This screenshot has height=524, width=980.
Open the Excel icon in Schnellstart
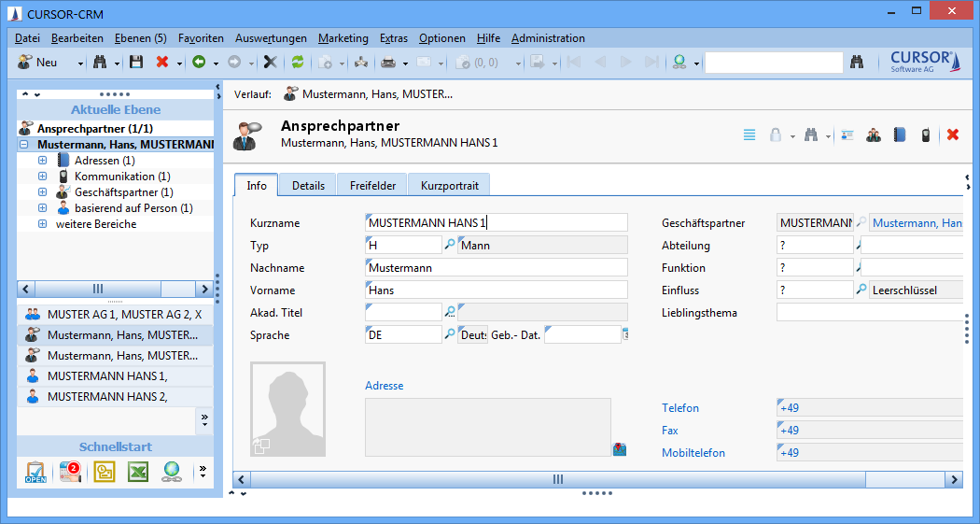click(138, 472)
